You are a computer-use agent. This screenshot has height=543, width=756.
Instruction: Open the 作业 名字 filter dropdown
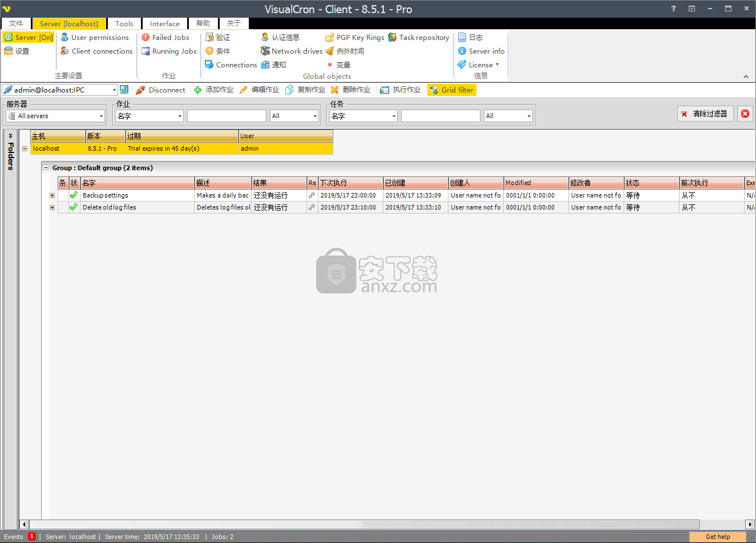click(149, 116)
